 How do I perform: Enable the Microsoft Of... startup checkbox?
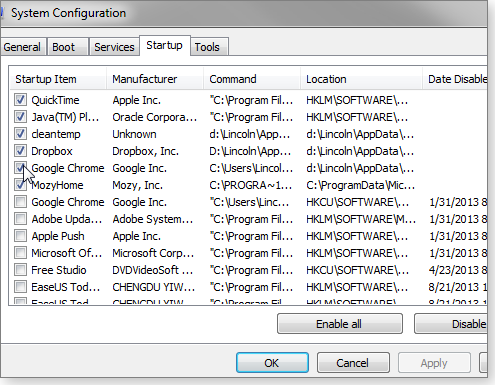tap(20, 253)
